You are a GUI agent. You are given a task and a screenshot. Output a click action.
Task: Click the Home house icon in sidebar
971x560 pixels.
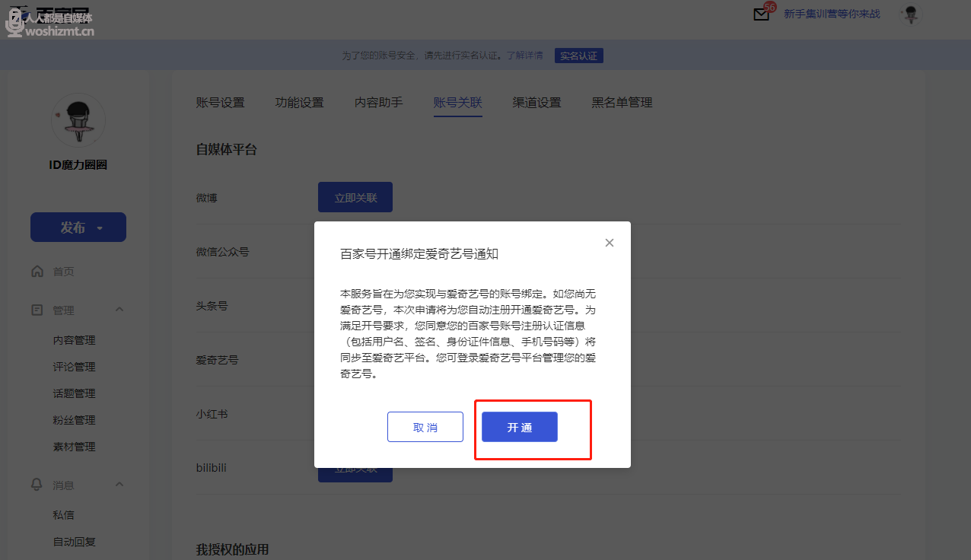click(37, 272)
